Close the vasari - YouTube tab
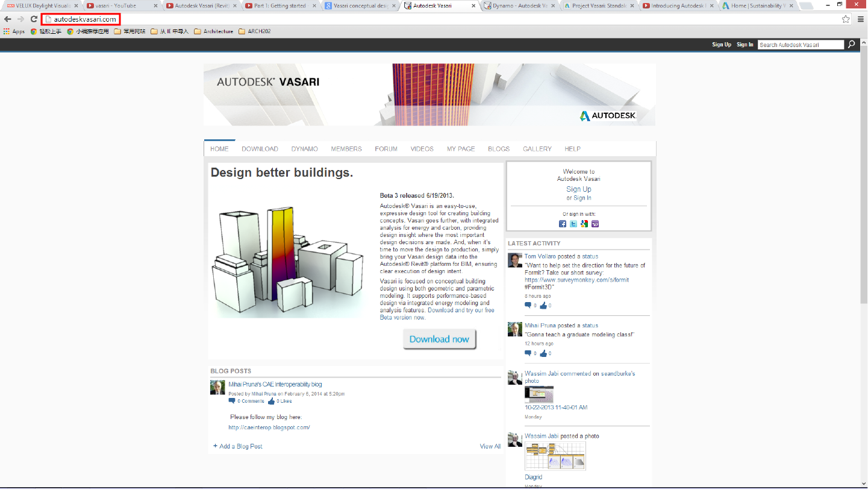 click(x=155, y=6)
